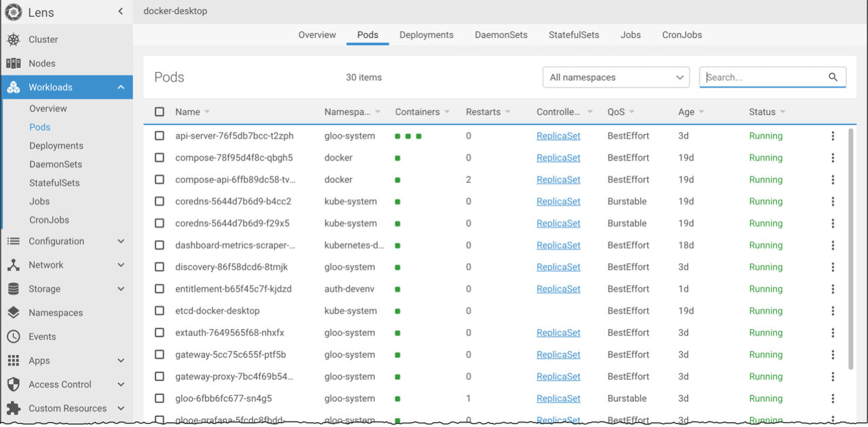Image resolution: width=868 pixels, height=427 pixels.
Task: Select the compose-78f95d4f8c-qbgh5 pod checkbox
Action: point(160,158)
